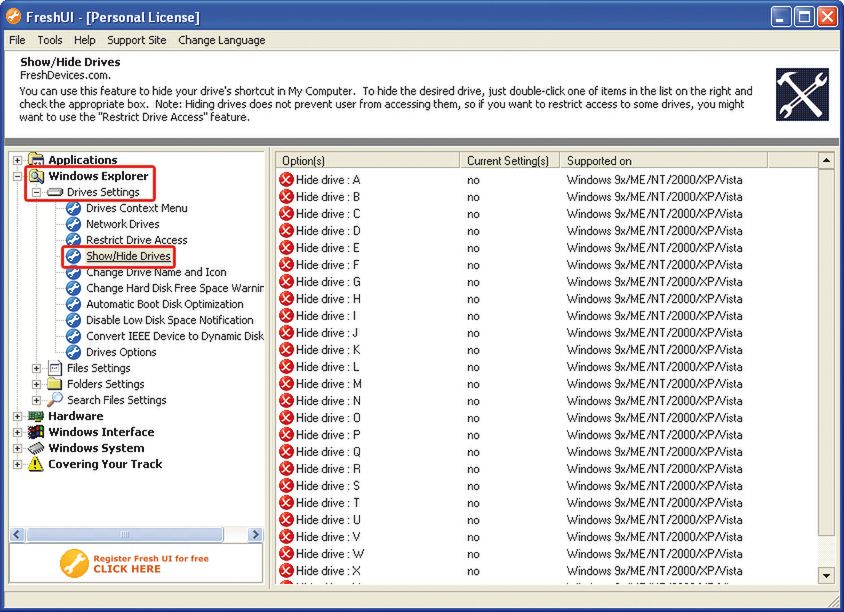Collapse the Drives Settings node
844x612 pixels.
(x=36, y=192)
